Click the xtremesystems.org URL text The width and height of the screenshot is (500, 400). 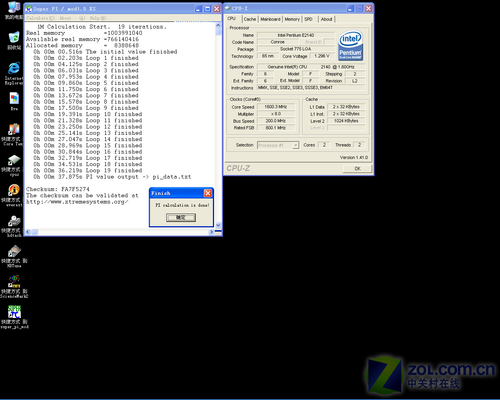tap(77, 202)
